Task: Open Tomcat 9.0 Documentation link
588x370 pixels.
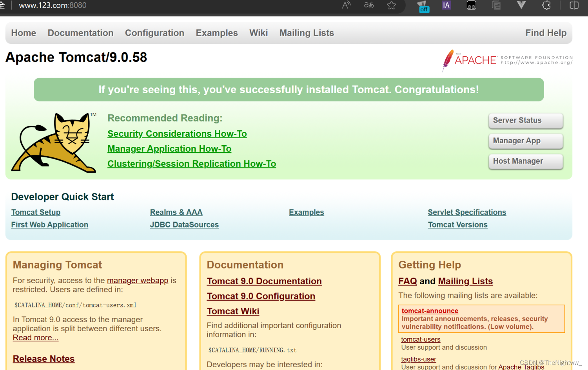Action: 264,281
